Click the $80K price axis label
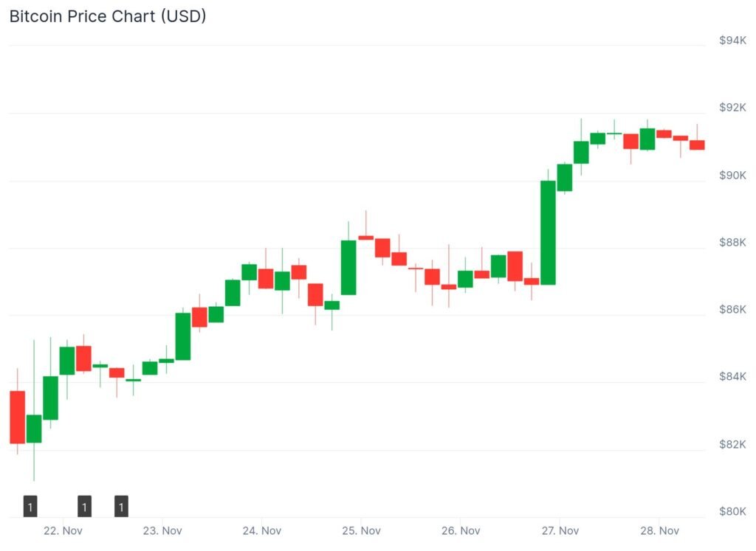 732,511
